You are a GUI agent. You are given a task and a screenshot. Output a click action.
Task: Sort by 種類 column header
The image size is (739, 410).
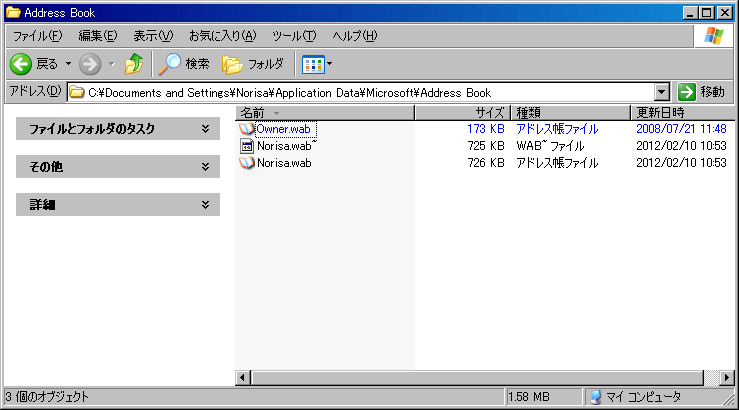pyautogui.click(x=571, y=113)
